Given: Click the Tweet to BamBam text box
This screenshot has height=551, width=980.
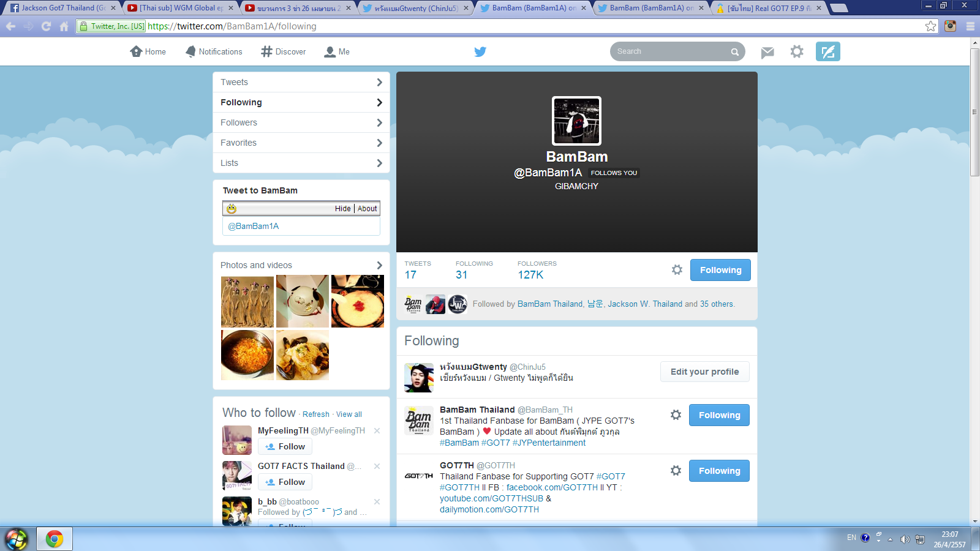Looking at the screenshot, I should (x=301, y=227).
